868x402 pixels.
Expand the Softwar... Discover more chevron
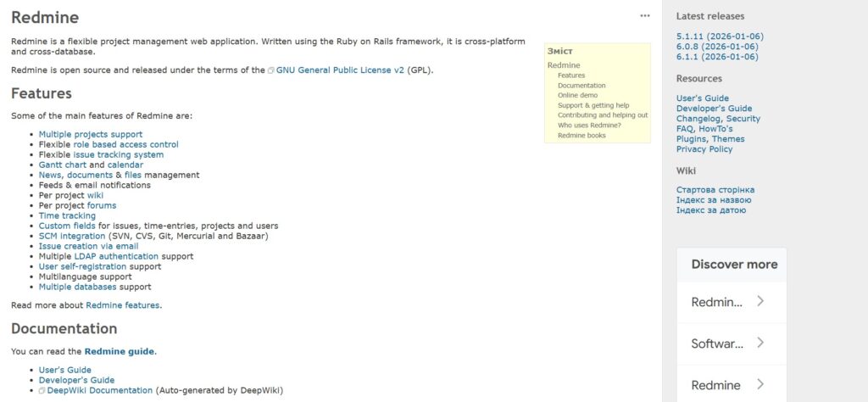(x=760, y=343)
